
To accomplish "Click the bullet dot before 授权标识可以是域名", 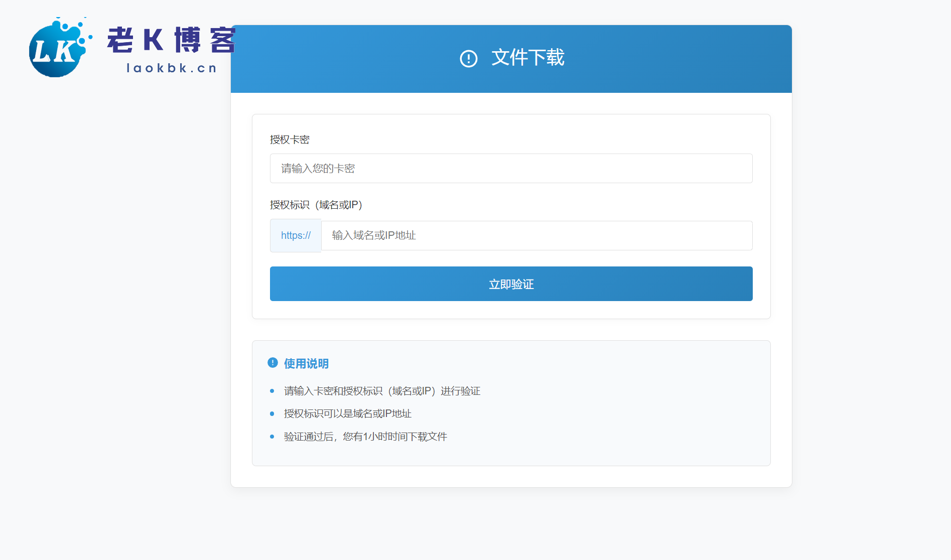I will (x=272, y=414).
